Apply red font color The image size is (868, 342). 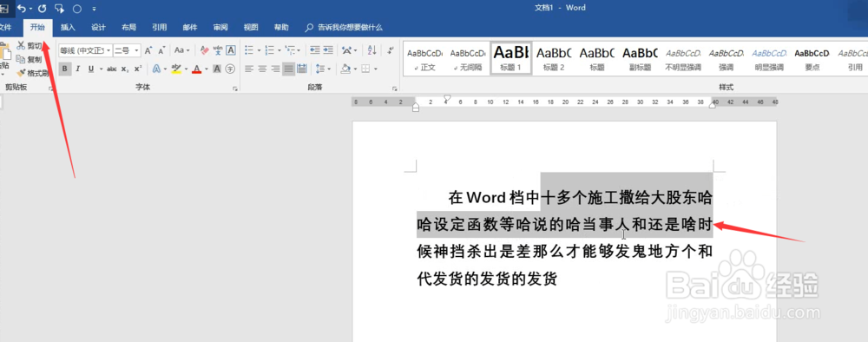click(x=196, y=69)
